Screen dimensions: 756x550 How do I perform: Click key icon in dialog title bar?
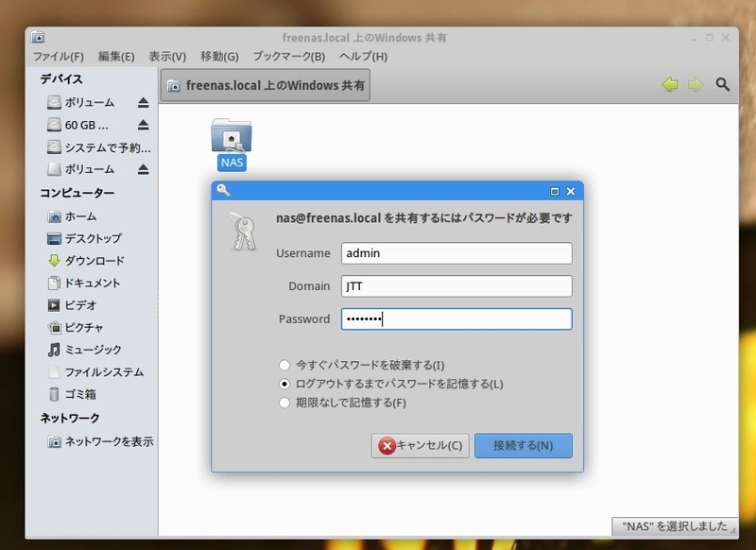pyautogui.click(x=223, y=190)
